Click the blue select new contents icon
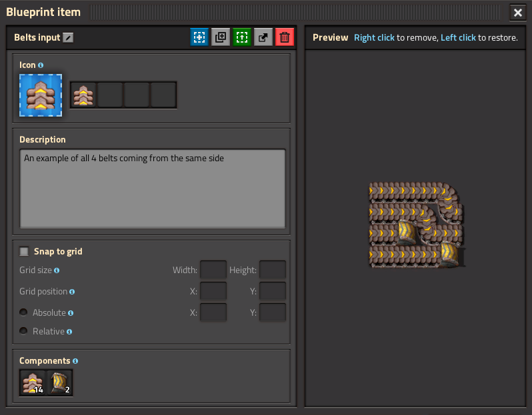532x415 pixels. pos(199,37)
